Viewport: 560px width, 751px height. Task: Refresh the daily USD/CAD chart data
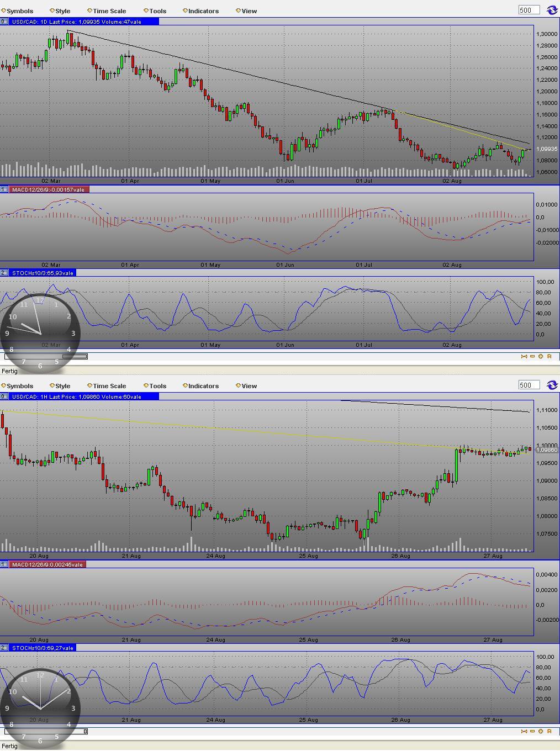tap(552, 10)
